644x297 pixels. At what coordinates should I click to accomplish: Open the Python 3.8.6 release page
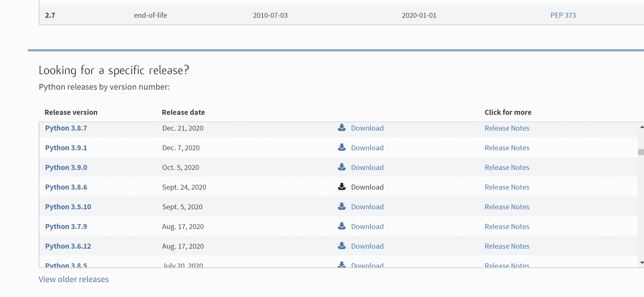click(66, 187)
